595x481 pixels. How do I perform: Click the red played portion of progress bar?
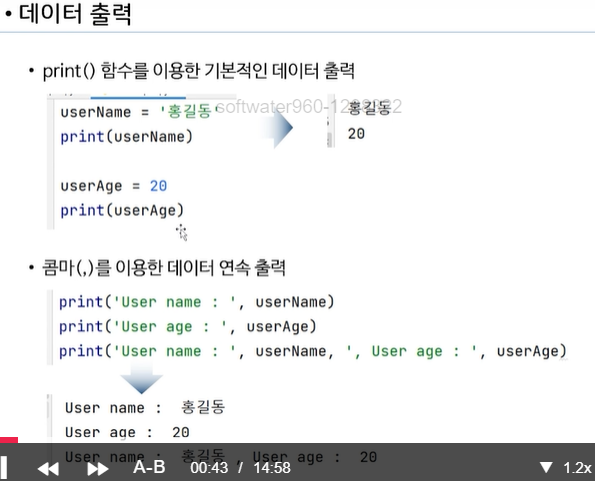(x=9, y=440)
